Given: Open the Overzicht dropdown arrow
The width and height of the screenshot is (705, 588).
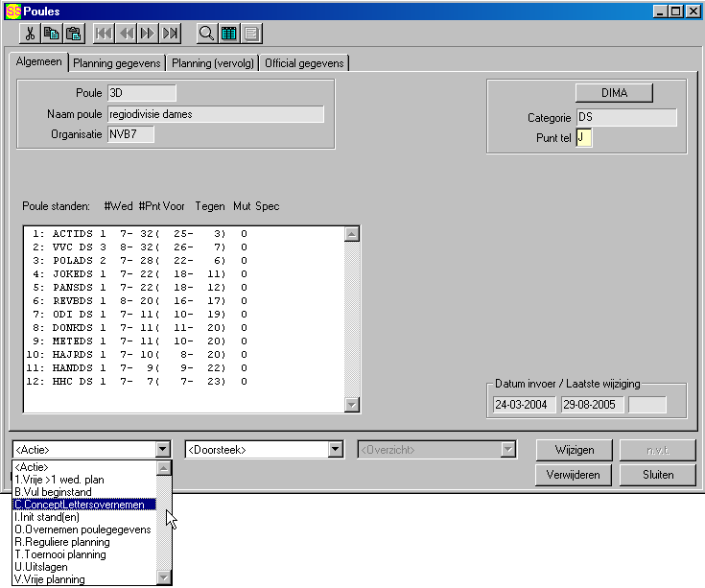Looking at the screenshot, I should click(508, 449).
